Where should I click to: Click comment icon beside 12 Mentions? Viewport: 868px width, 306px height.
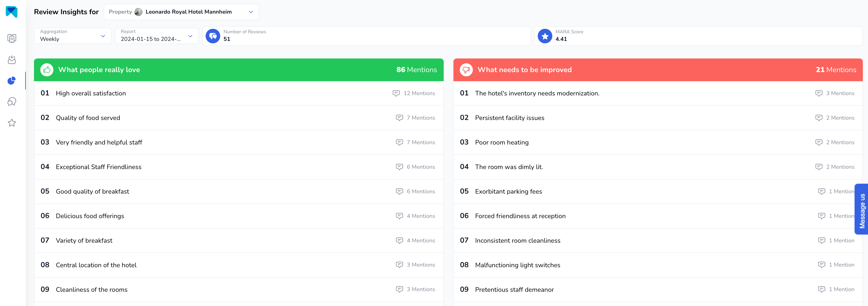[396, 93]
